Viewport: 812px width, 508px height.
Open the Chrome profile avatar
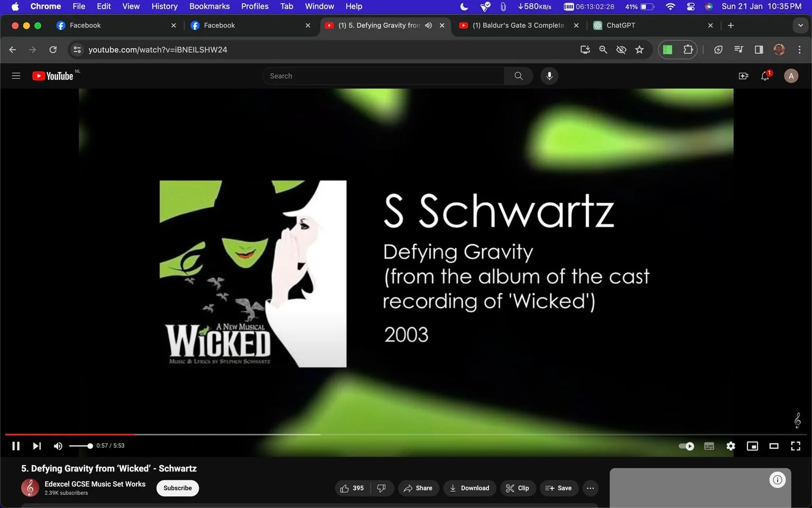tap(779, 49)
